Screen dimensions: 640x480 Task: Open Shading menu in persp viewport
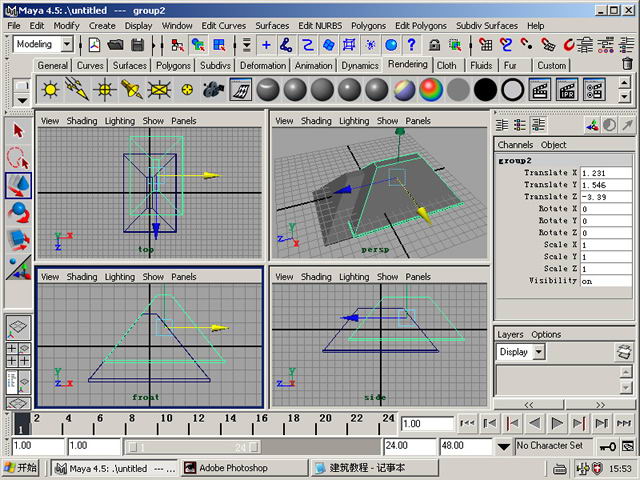(x=316, y=121)
